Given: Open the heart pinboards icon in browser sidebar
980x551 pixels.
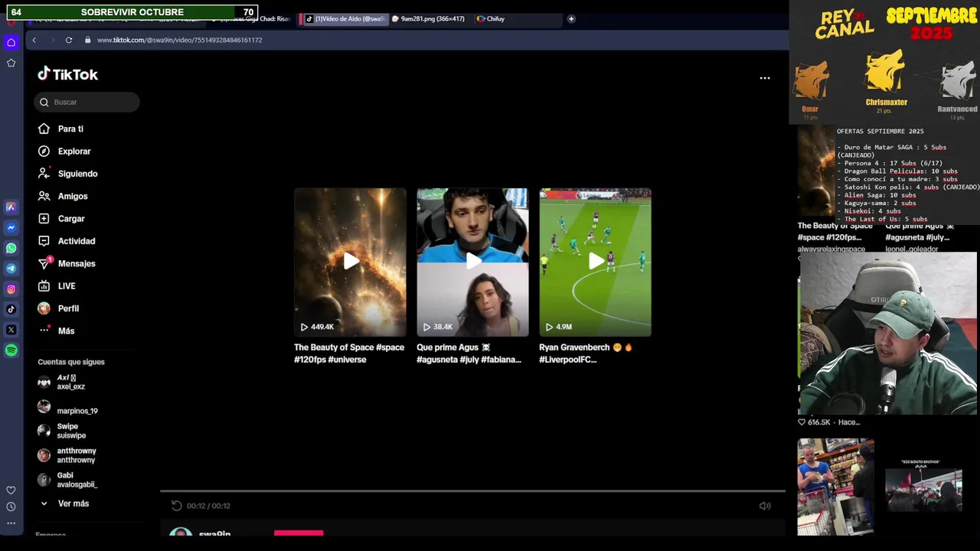Looking at the screenshot, I should pyautogui.click(x=11, y=491).
